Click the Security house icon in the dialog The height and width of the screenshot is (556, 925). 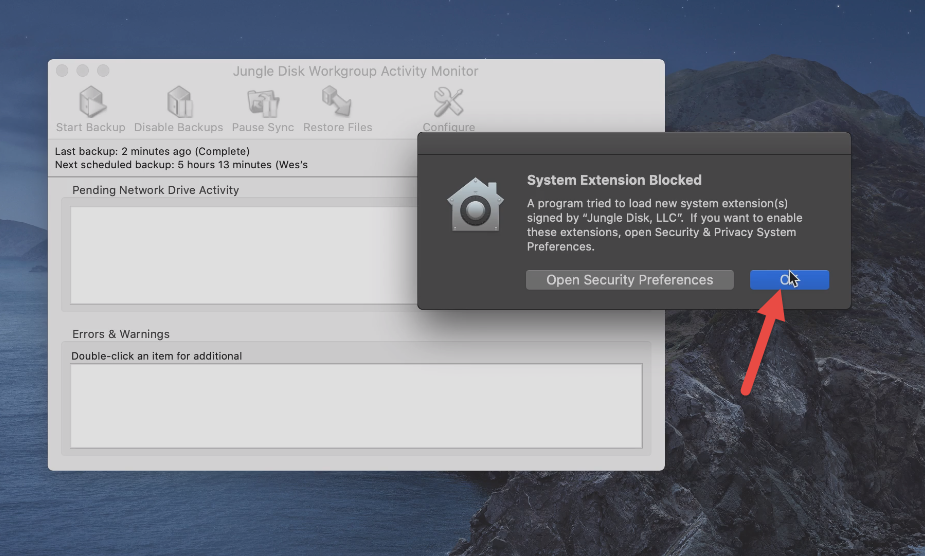coord(475,204)
